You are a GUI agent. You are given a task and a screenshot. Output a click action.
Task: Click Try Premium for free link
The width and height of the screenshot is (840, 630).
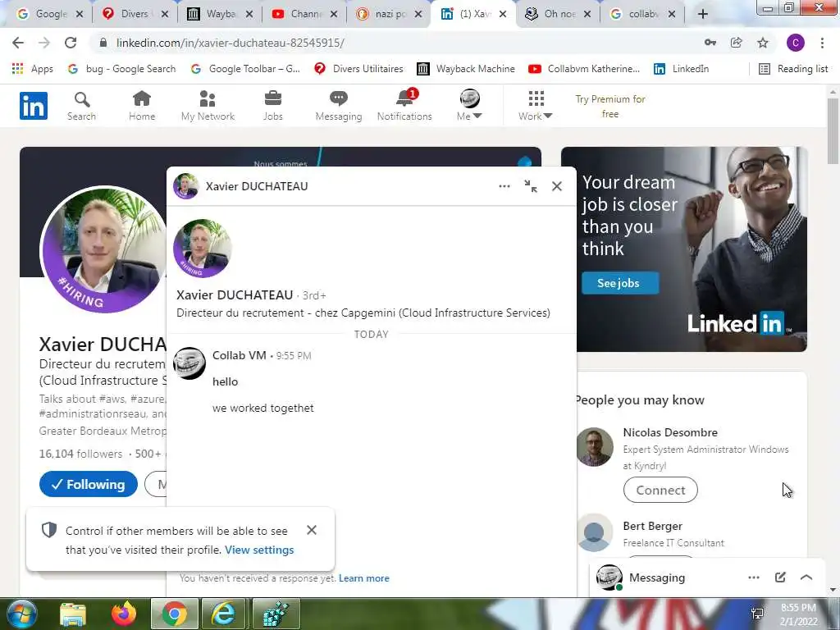coord(610,106)
